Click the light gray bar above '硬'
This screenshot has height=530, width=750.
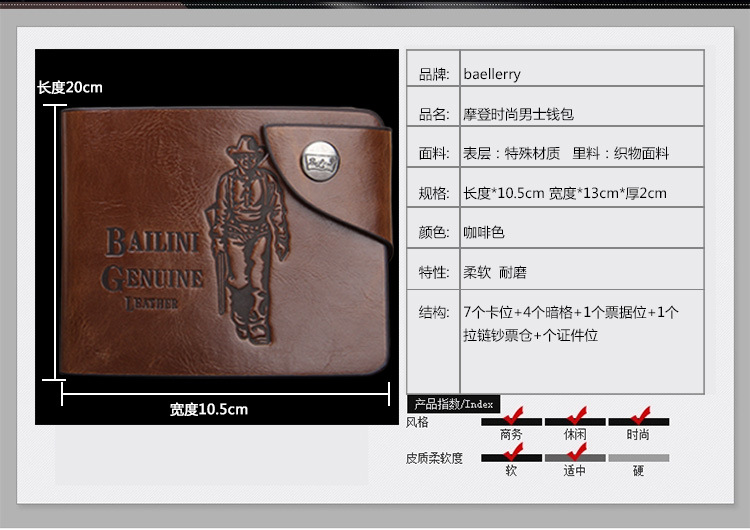click(639, 458)
